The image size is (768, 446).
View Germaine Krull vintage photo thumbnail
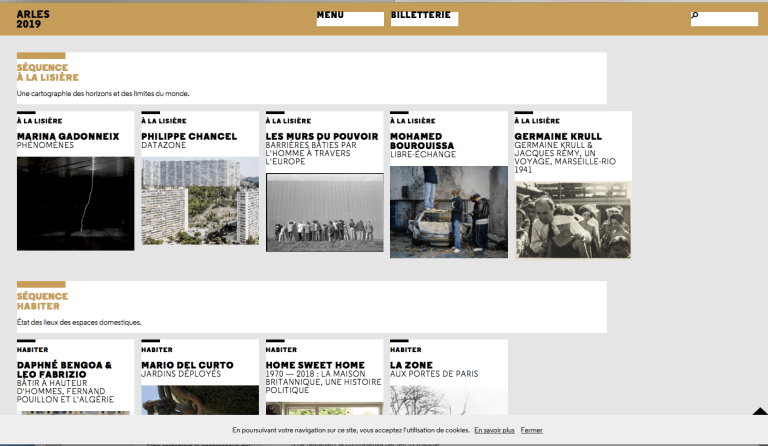pyautogui.click(x=573, y=219)
